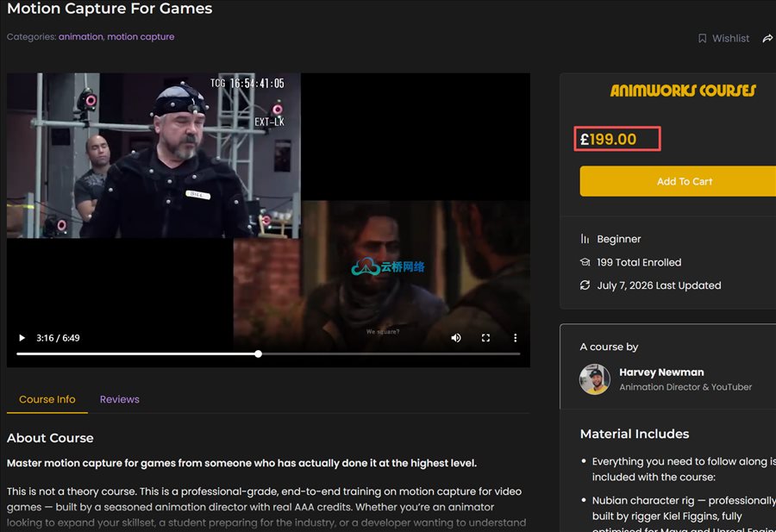The width and height of the screenshot is (776, 532).
Task: Open the animation category link
Action: pos(81,36)
